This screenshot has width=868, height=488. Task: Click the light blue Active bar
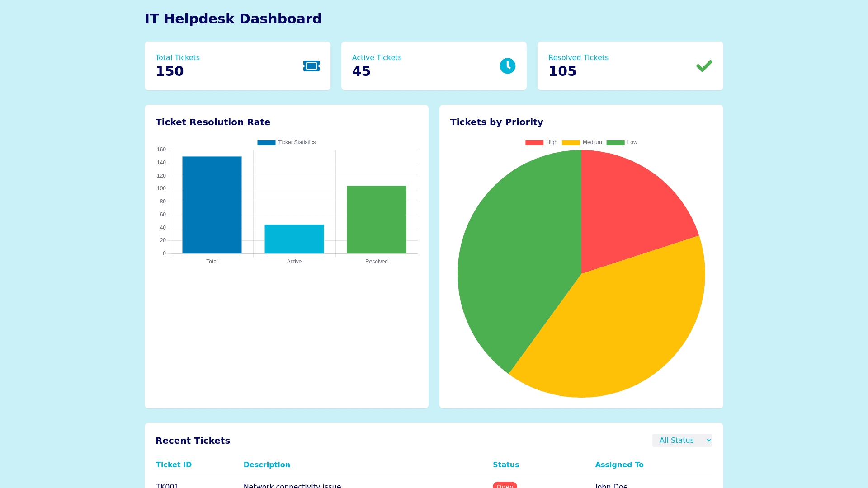click(294, 239)
